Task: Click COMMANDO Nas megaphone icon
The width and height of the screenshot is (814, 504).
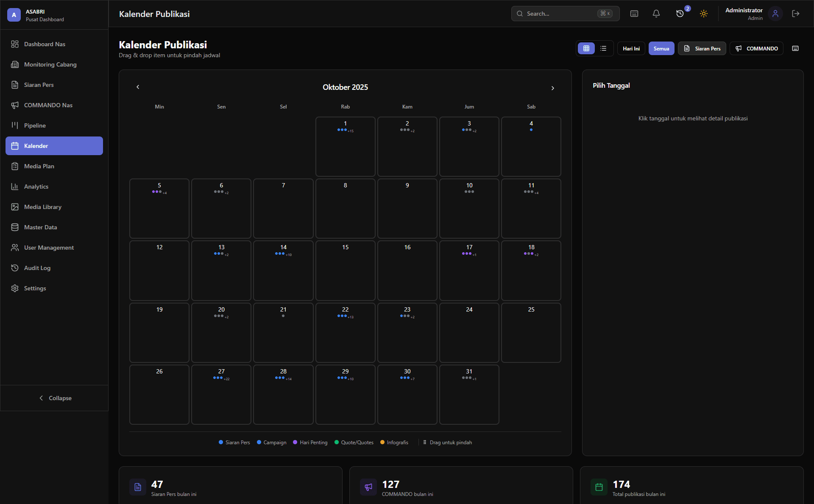Action: [15, 105]
